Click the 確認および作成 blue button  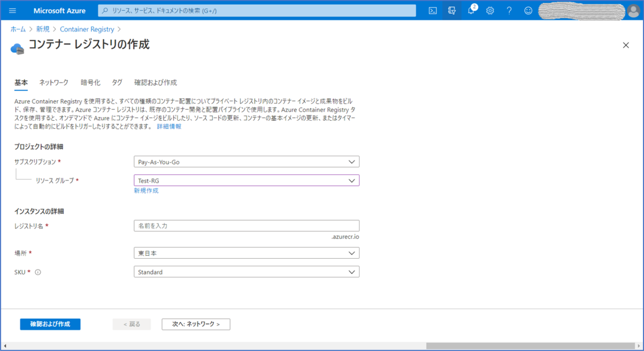point(50,324)
